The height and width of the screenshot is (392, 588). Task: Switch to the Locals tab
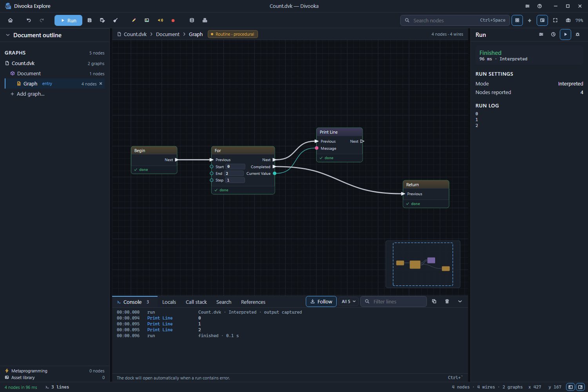pyautogui.click(x=169, y=302)
